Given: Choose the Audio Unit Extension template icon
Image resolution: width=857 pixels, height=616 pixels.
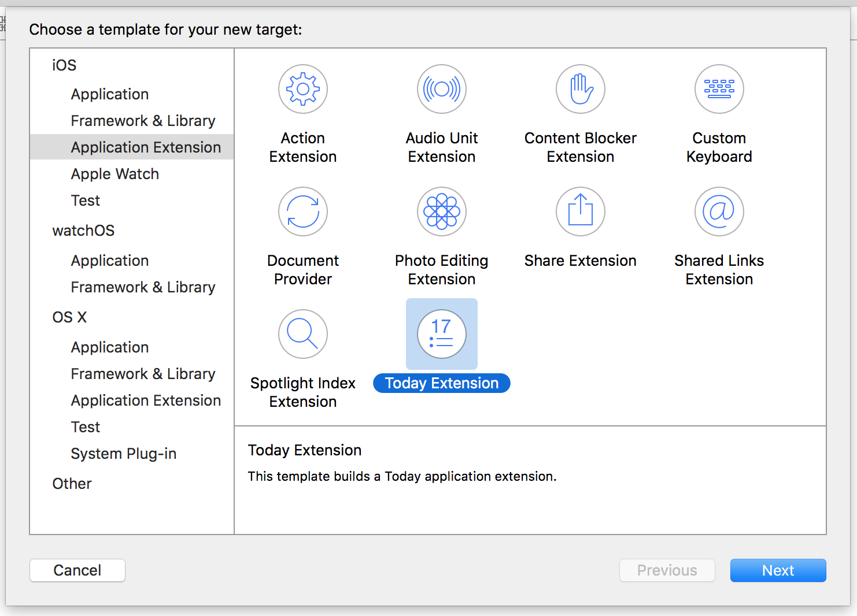Looking at the screenshot, I should tap(442, 89).
